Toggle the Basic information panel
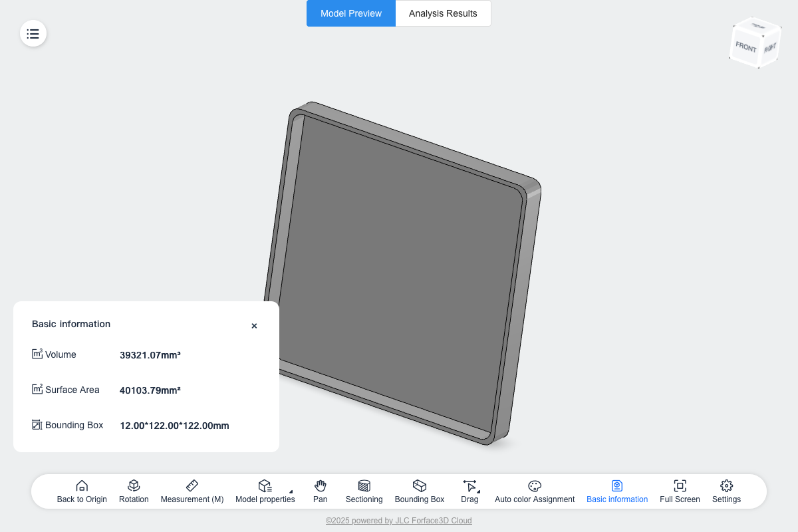This screenshot has height=532, width=798. point(617,491)
